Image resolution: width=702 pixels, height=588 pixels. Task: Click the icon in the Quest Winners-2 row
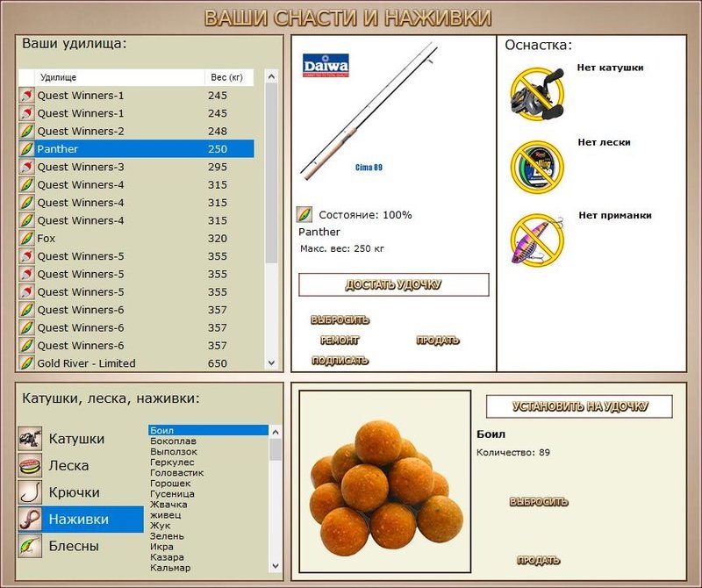(26, 131)
